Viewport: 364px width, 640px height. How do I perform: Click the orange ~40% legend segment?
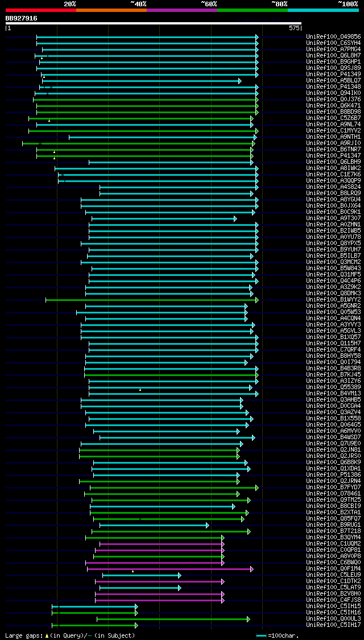click(x=111, y=10)
